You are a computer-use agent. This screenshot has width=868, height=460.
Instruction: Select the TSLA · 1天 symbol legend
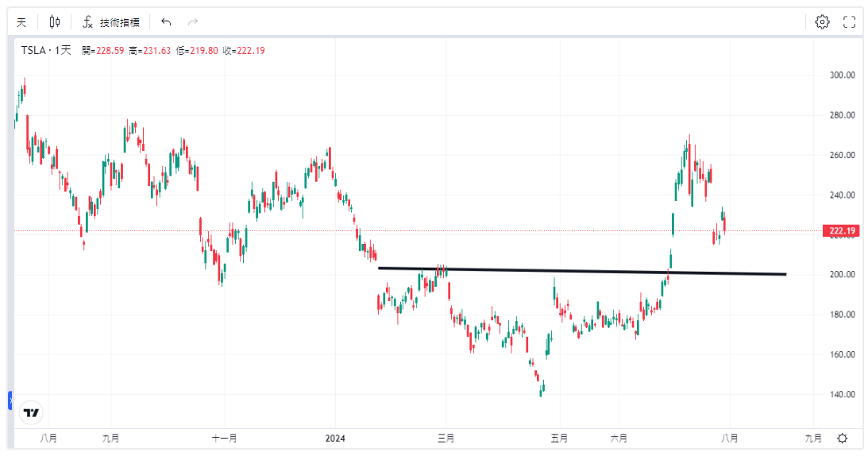pos(44,51)
